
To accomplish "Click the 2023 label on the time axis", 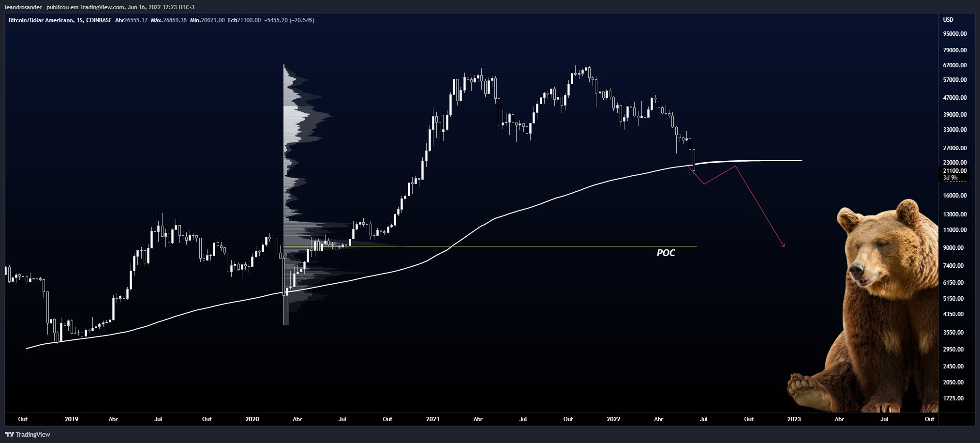I will (794, 419).
